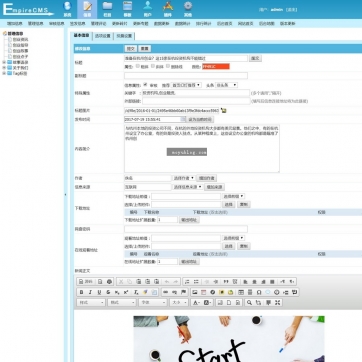
Task: Click the 重置 reset button
Action: tap(144, 49)
